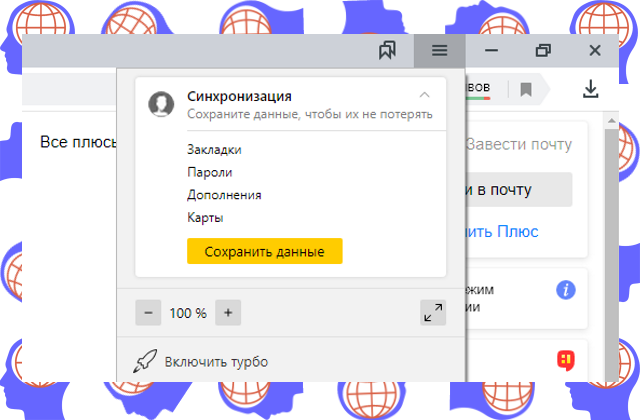The width and height of the screenshot is (640, 420).
Task: Decrease page zoom with minus button
Action: (x=148, y=313)
